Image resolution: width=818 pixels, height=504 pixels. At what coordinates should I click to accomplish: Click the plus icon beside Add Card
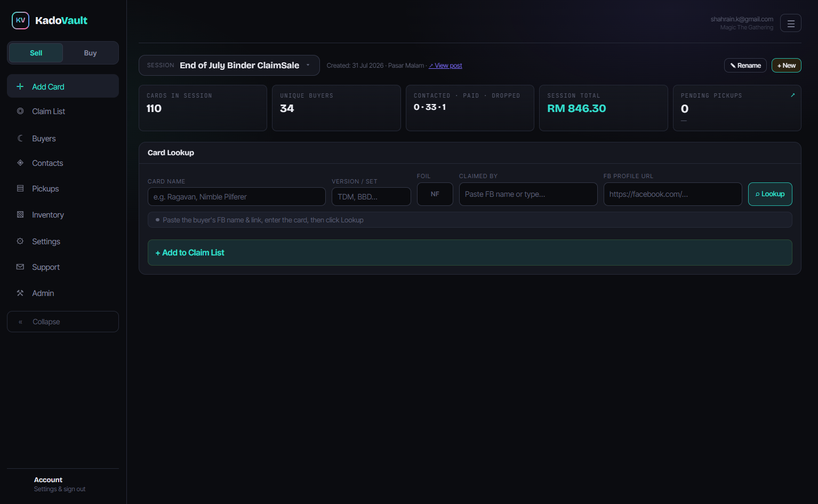20,86
